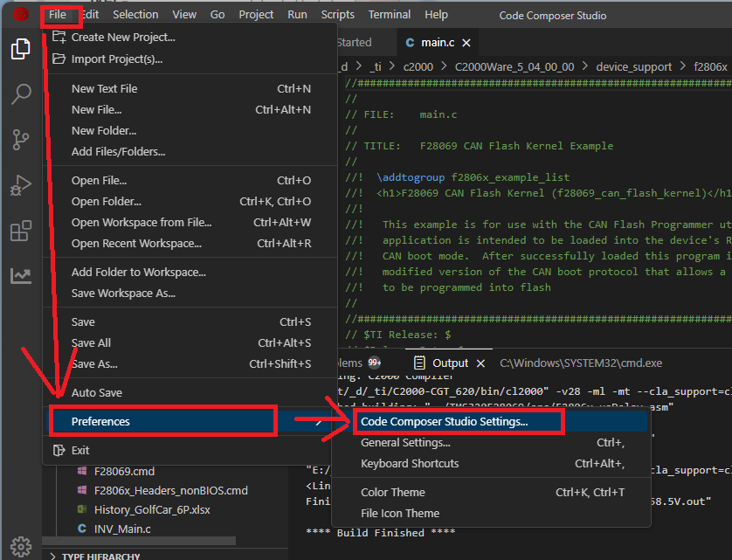Select Save All menu entry
The height and width of the screenshot is (560, 732).
[190, 343]
